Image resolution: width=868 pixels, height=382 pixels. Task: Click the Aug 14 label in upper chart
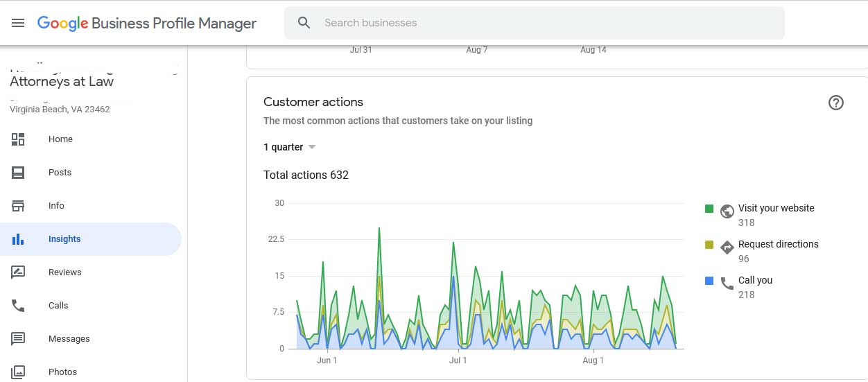coord(593,50)
